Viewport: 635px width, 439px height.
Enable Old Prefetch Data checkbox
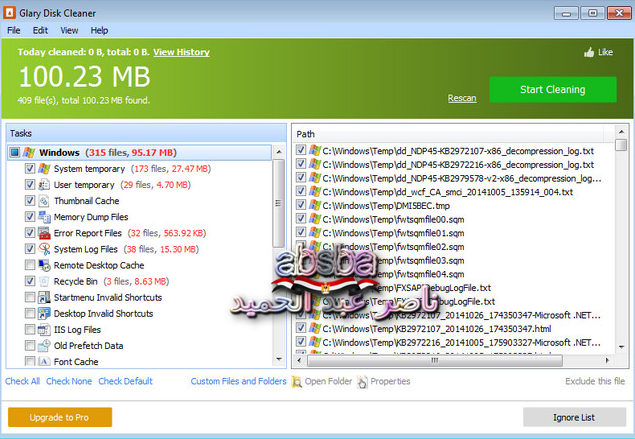(30, 346)
